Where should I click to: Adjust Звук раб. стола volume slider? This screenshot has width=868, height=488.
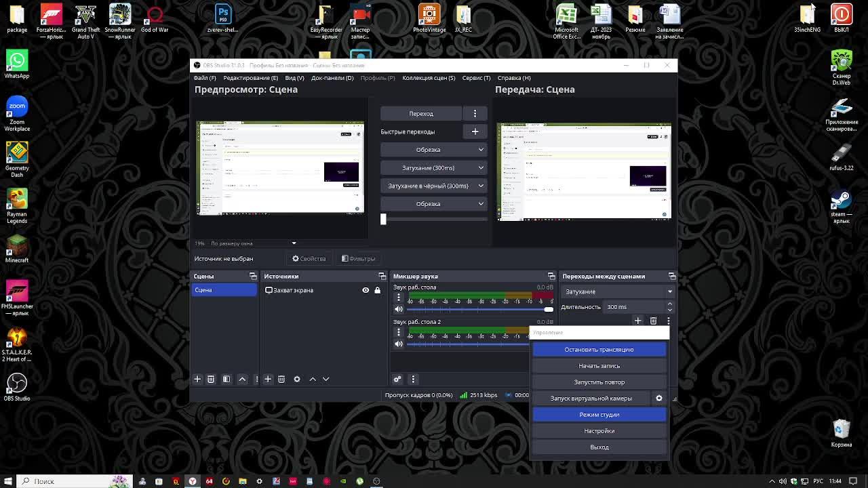(x=480, y=309)
